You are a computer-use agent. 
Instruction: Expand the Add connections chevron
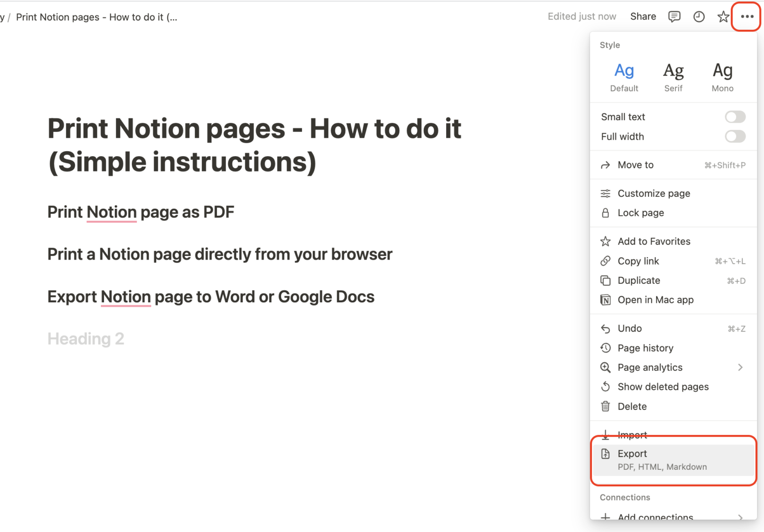[740, 517]
